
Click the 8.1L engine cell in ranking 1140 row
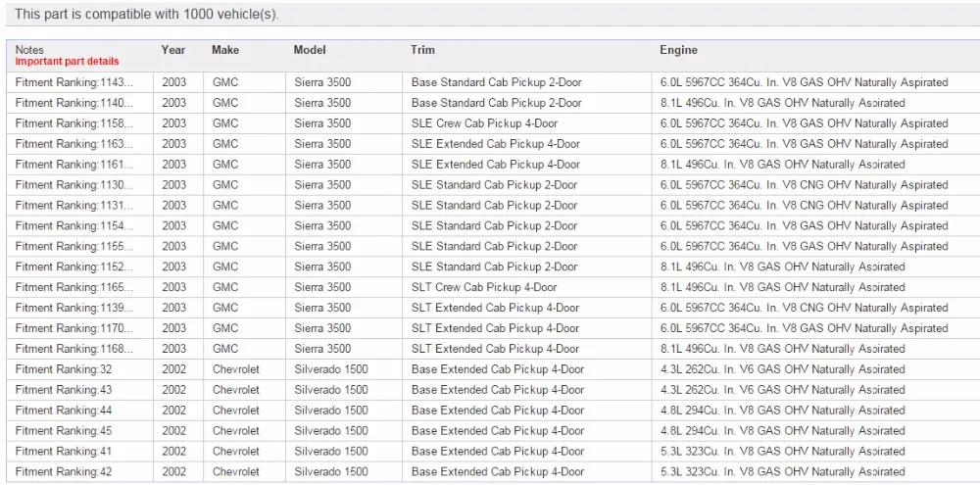(x=815, y=103)
